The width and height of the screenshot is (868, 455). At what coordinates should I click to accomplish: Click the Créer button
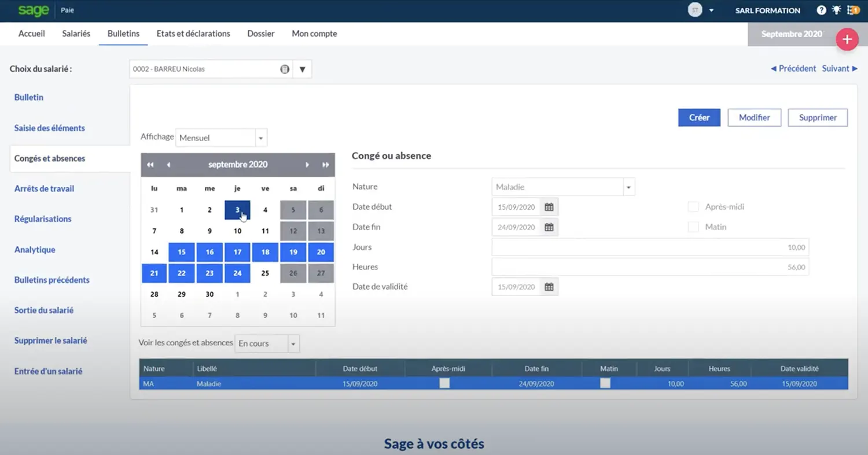point(699,117)
